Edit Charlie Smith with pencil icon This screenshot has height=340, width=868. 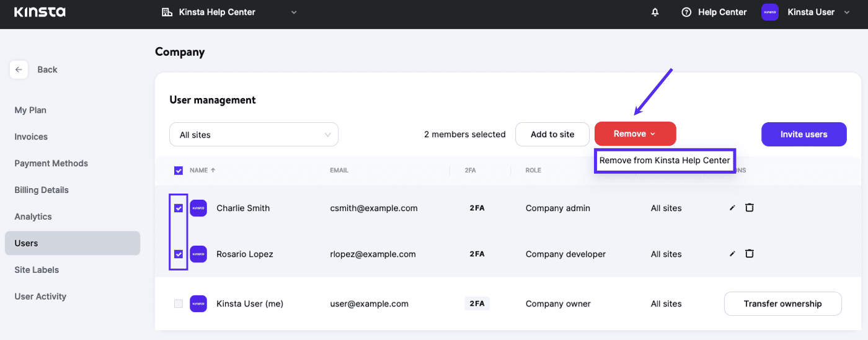[x=732, y=208]
